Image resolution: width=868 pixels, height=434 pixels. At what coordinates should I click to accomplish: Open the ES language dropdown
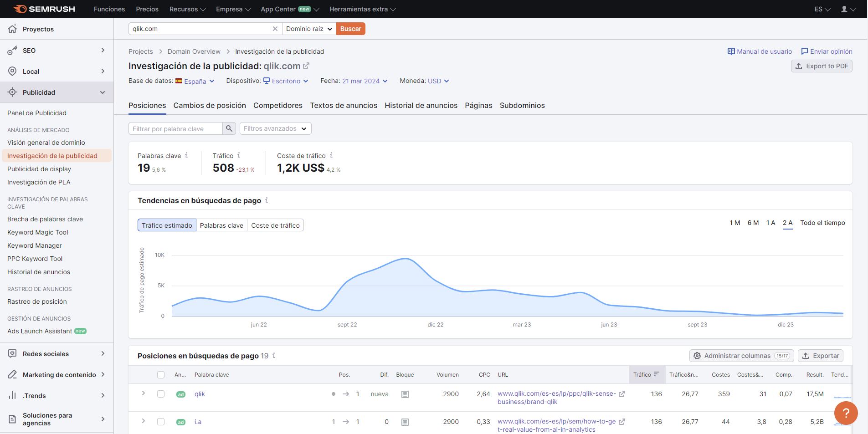click(822, 9)
